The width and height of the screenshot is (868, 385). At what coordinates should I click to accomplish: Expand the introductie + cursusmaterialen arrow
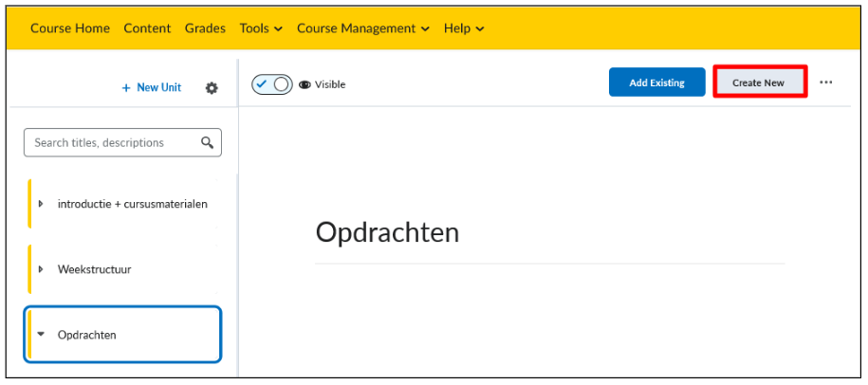click(x=41, y=204)
